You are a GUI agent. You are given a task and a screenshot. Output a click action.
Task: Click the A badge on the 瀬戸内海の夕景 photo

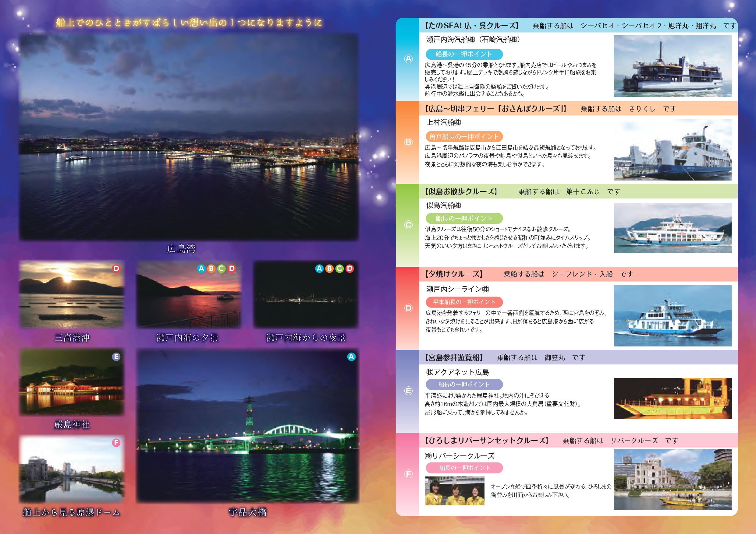201,269
